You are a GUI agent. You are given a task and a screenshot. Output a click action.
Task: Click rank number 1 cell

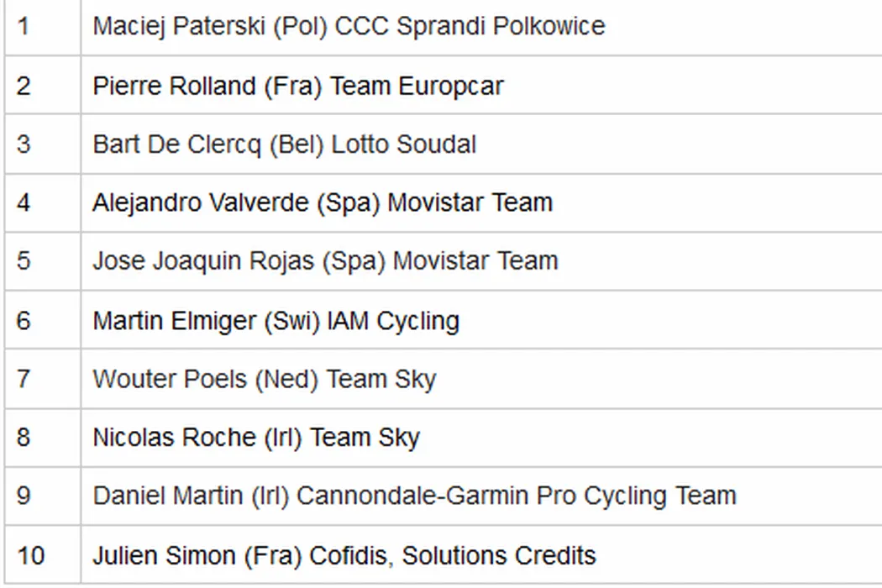tap(24, 26)
